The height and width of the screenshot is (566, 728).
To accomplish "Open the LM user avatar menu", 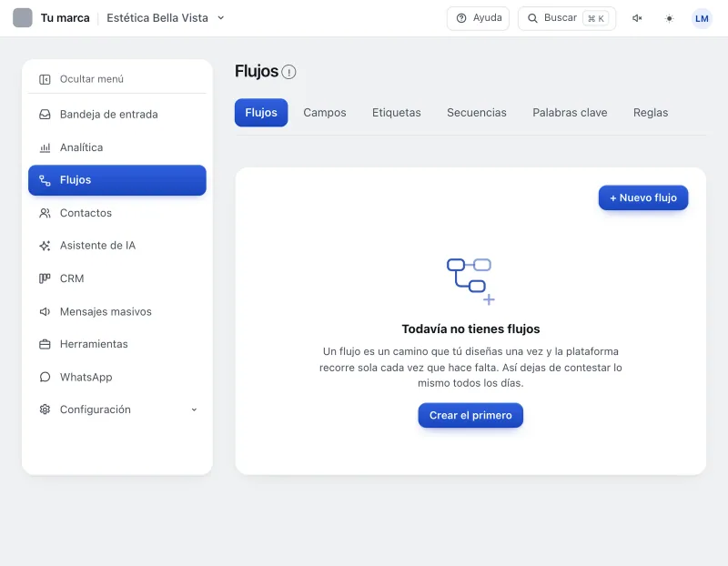I will pos(702,18).
